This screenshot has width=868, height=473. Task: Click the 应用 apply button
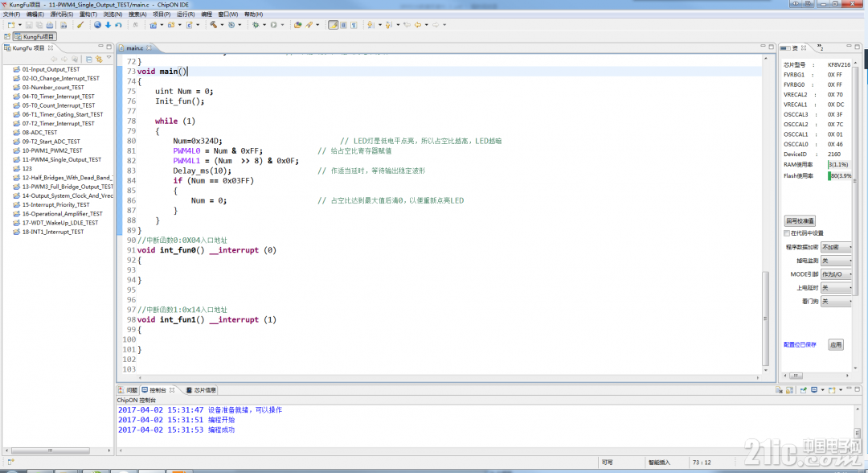click(x=836, y=344)
